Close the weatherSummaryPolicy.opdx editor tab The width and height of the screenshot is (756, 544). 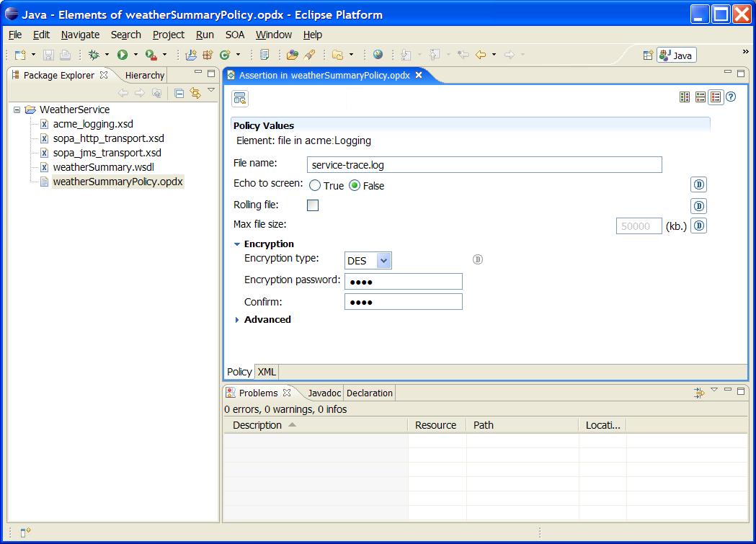click(419, 75)
